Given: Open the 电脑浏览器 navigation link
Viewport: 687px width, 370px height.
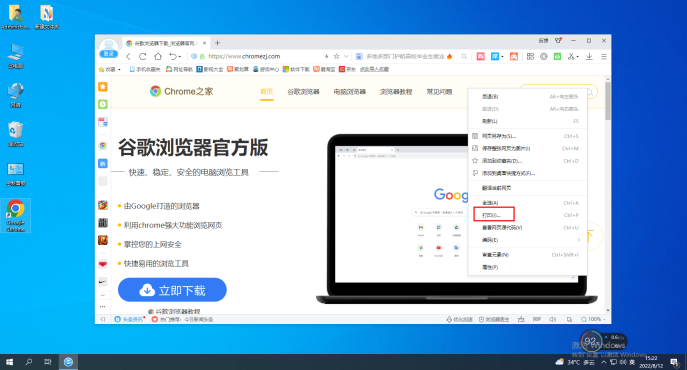Looking at the screenshot, I should click(x=350, y=92).
